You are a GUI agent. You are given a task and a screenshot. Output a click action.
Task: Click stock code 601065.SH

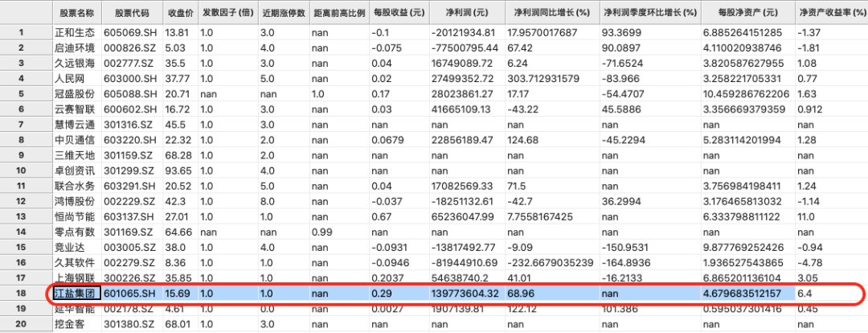(133, 292)
